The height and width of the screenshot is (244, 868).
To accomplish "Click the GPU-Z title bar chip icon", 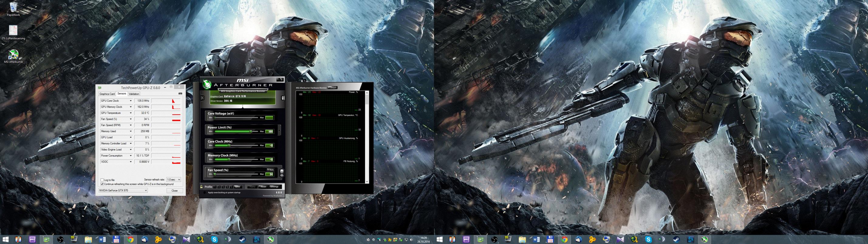I will pos(100,88).
